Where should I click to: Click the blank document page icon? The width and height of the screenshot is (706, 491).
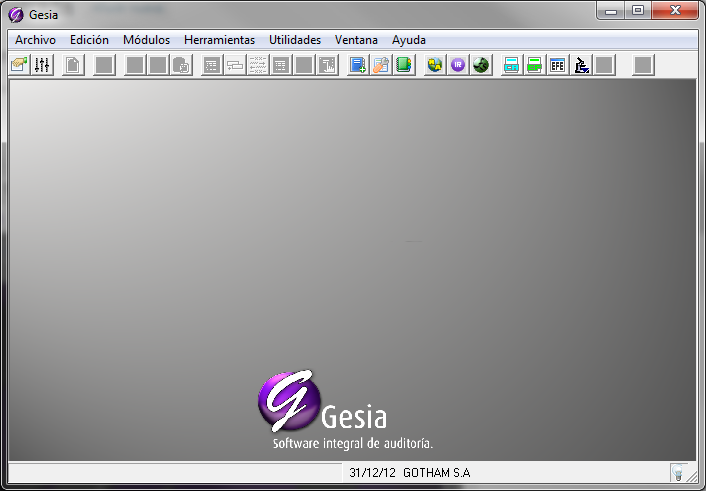click(x=73, y=65)
